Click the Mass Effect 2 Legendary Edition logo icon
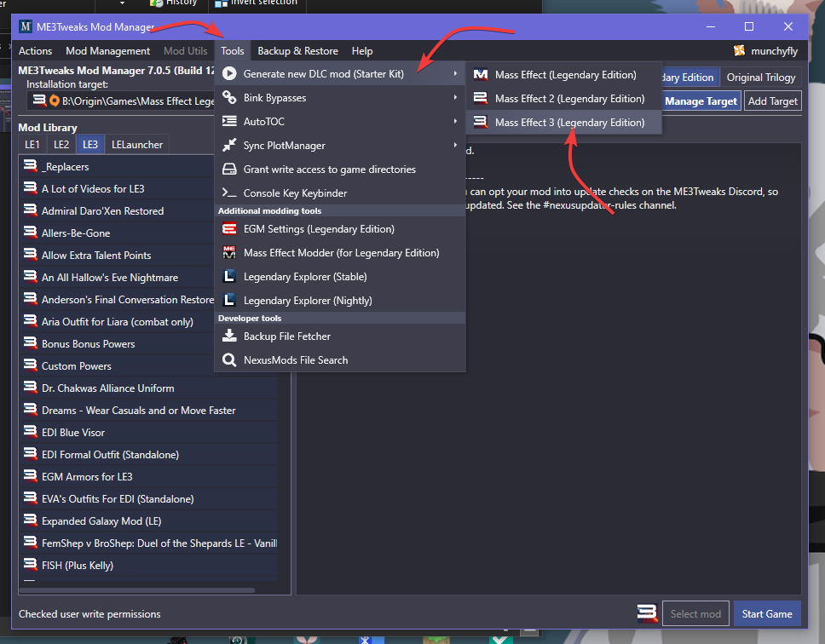 pos(481,98)
